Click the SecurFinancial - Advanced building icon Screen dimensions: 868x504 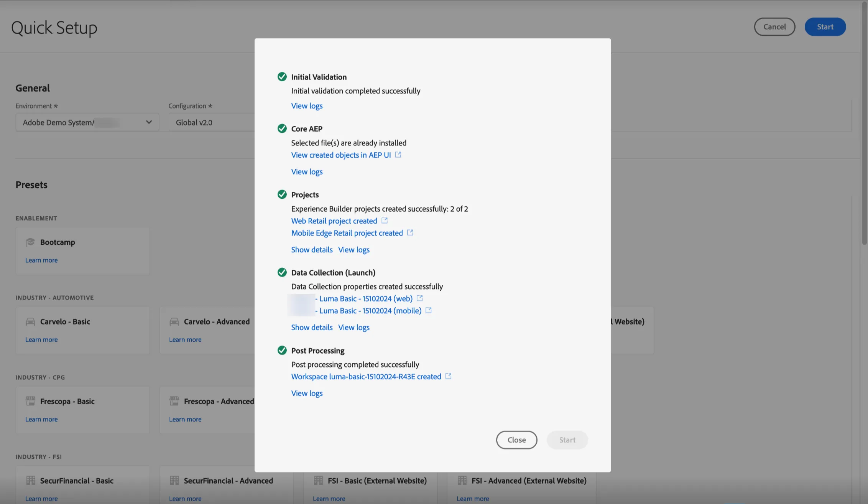(x=174, y=480)
